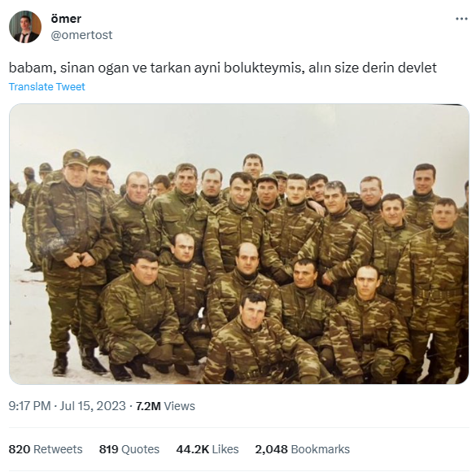This screenshot has width=476, height=472.
Task: Open the three-dot more options menu
Action: 461,19
